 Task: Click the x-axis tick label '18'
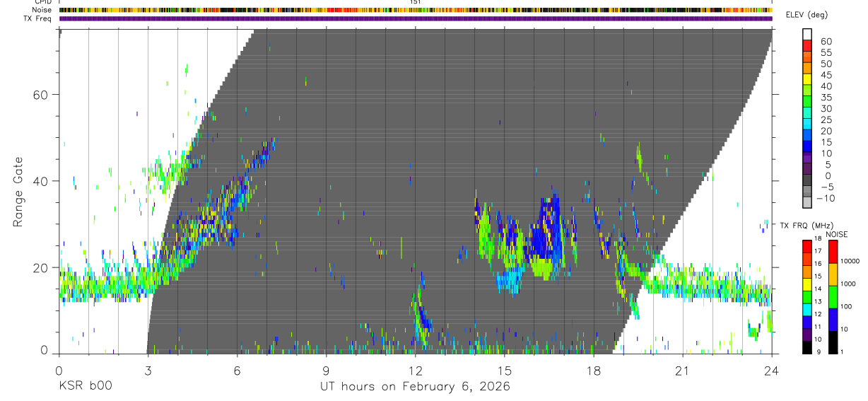(x=594, y=371)
